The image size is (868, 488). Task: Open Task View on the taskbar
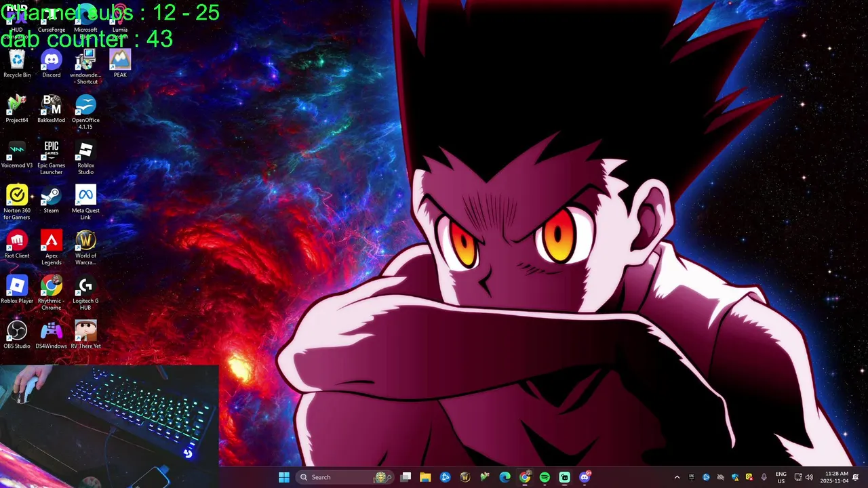click(x=406, y=477)
